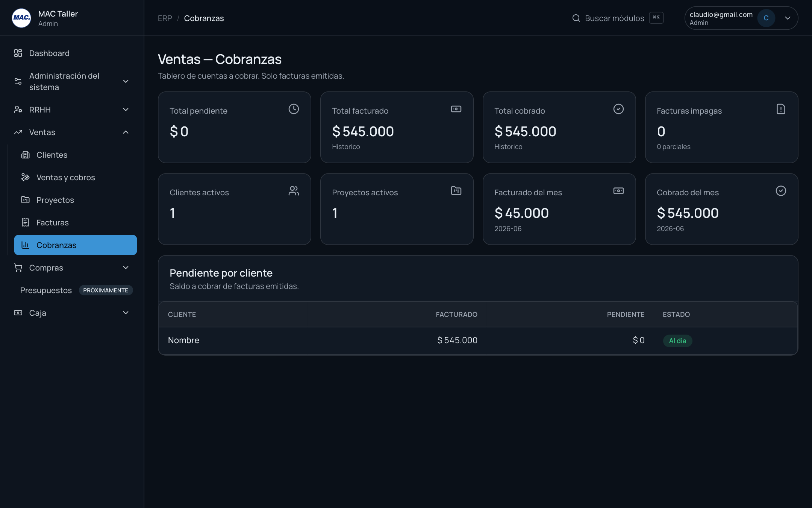
Task: Click the RRHH people icon
Action: (18, 110)
